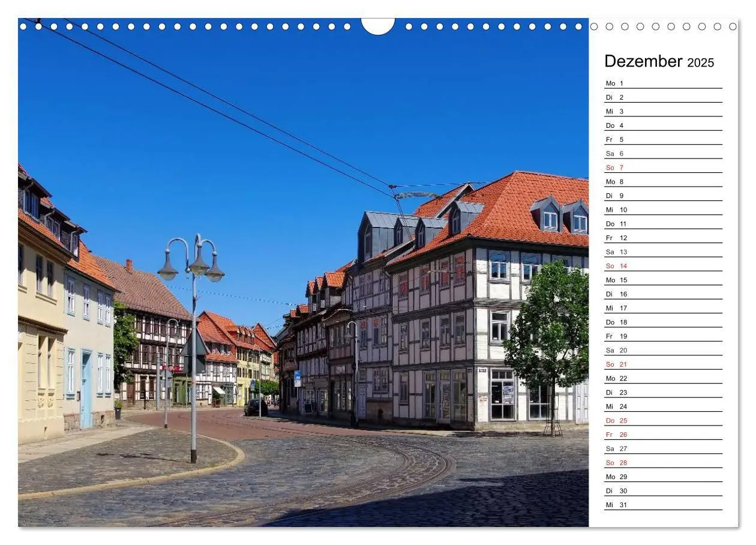Click the 'Sa 13' date row
Screen dimensions: 756x545
click(x=663, y=252)
